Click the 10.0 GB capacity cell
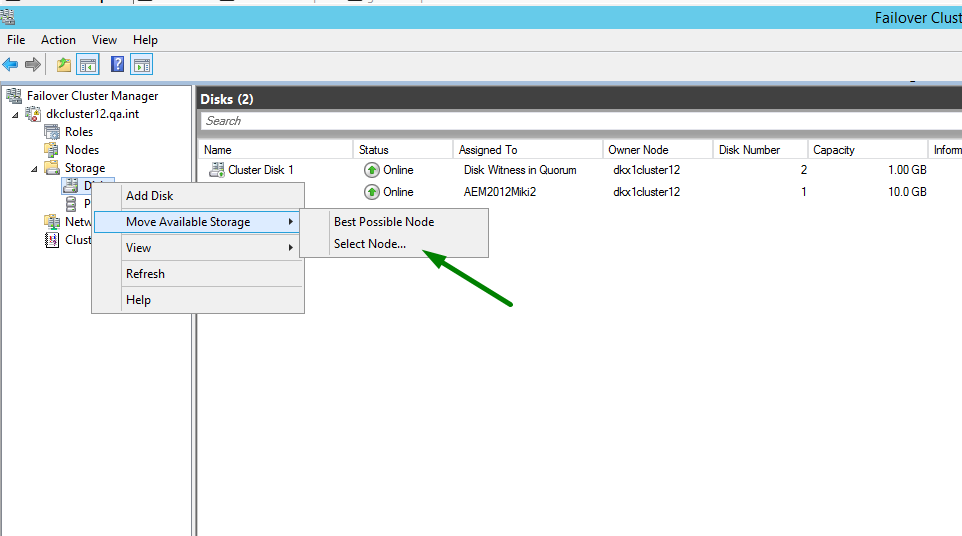The height and width of the screenshot is (536, 962). coord(907,192)
